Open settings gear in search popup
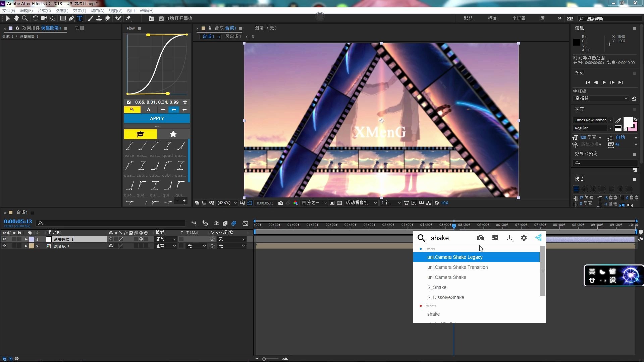Viewport: 644px width, 362px height. 524,238
